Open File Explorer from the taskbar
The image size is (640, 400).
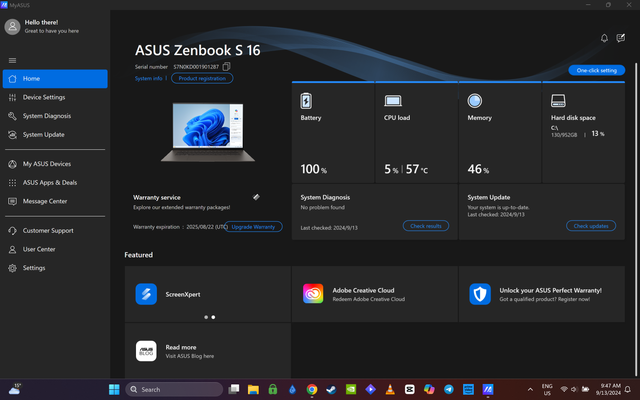point(253,389)
